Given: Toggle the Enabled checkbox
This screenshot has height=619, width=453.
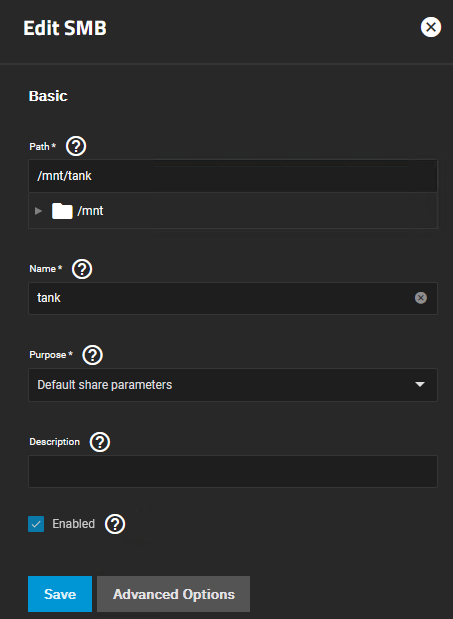Looking at the screenshot, I should click(x=36, y=524).
